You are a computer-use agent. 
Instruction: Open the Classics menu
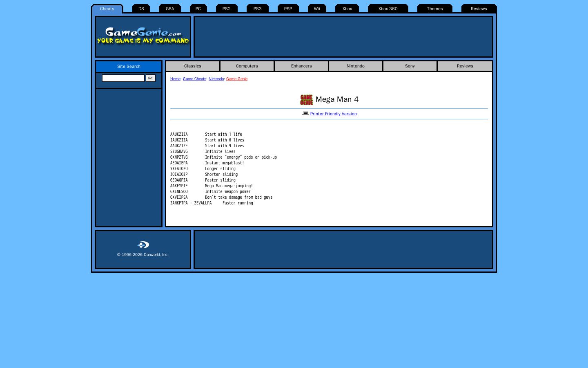193,66
